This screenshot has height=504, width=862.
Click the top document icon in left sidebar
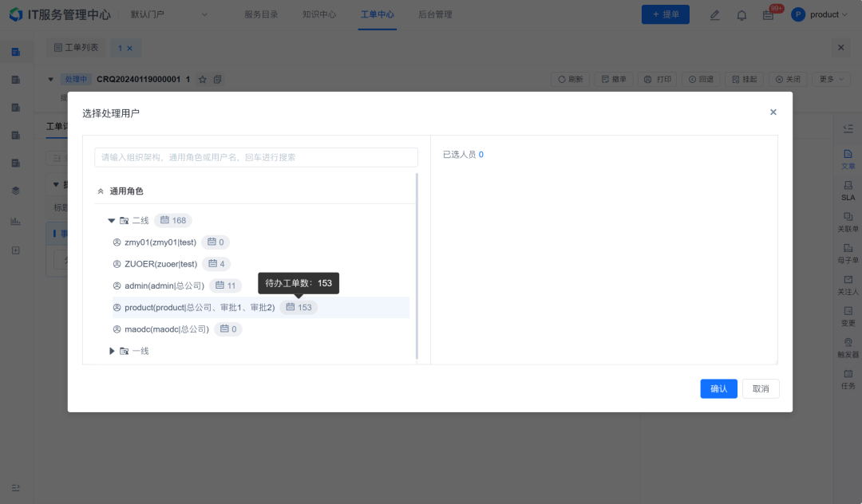[15, 52]
